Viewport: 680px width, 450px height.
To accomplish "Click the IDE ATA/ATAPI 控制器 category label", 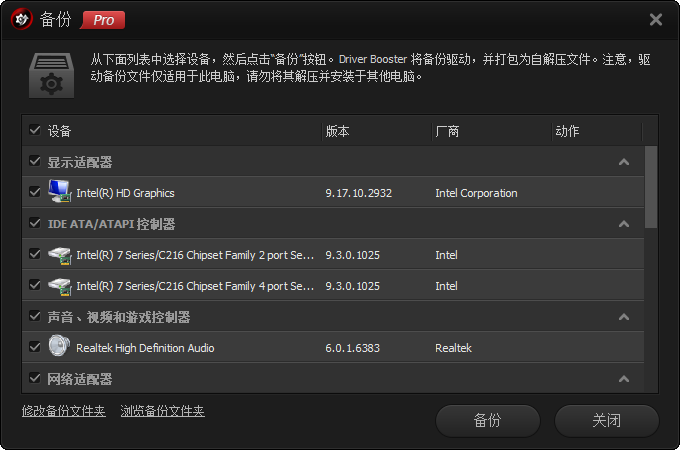I will (111, 224).
